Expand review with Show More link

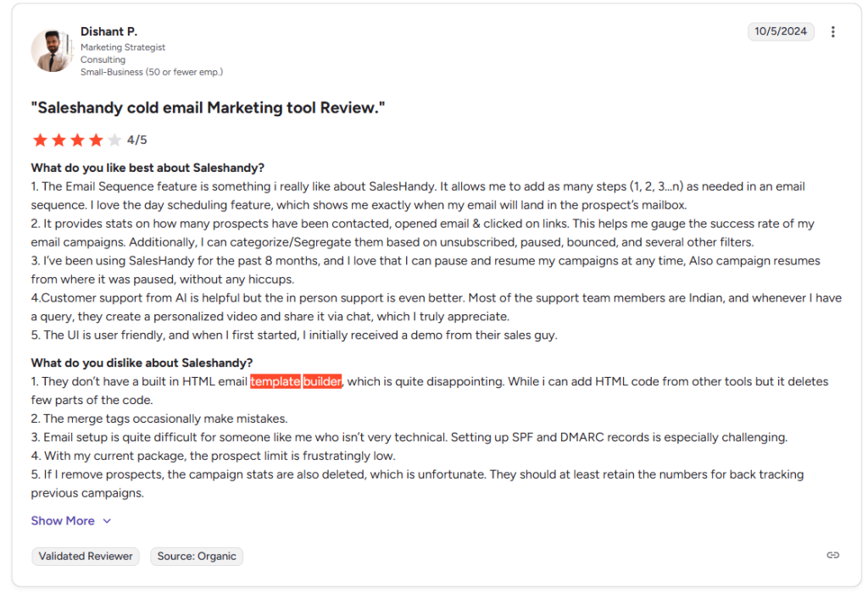63,521
